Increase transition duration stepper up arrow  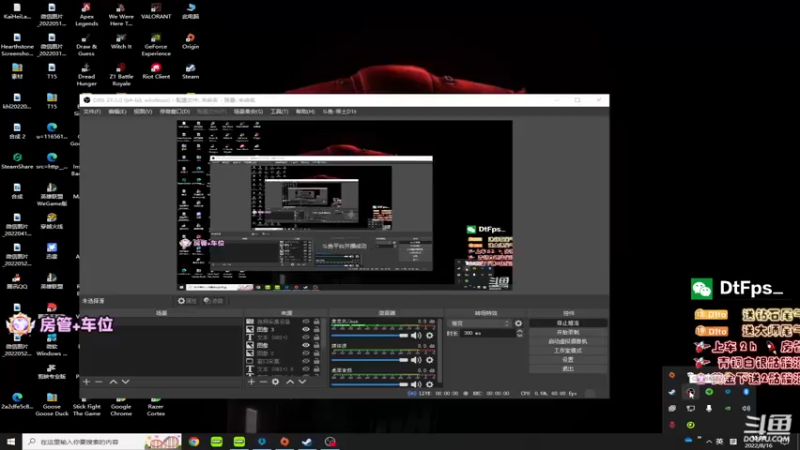(x=519, y=331)
